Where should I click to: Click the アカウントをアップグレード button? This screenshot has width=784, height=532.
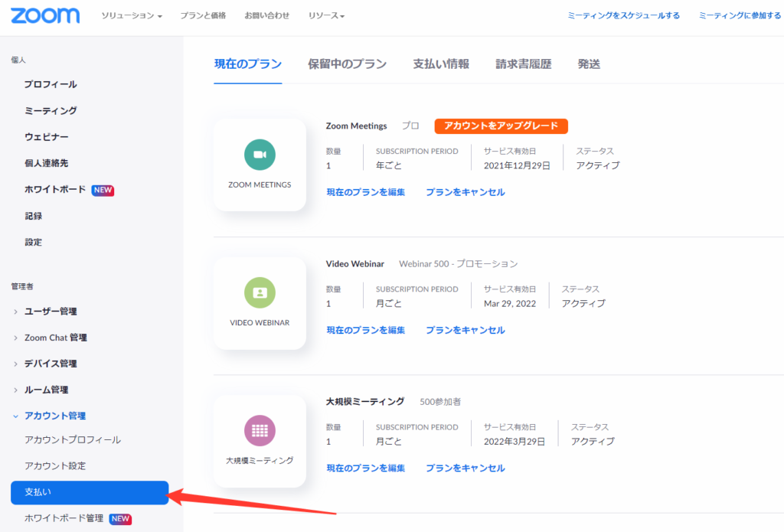coord(501,126)
